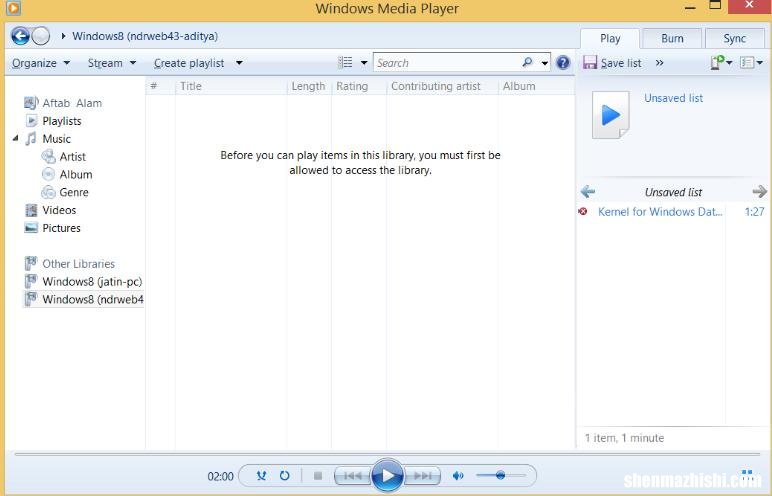
Task: Click the Clear list pane icon
Action: (x=718, y=63)
